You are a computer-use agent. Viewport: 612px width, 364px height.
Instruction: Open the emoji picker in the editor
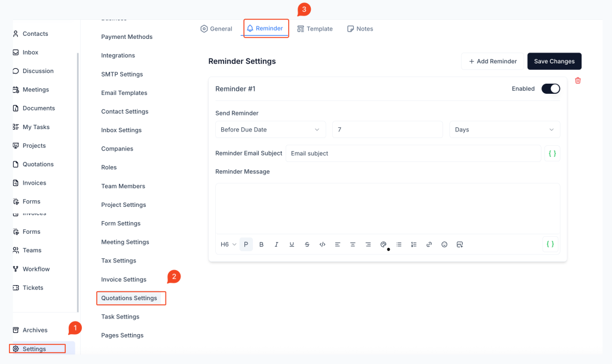tap(444, 244)
